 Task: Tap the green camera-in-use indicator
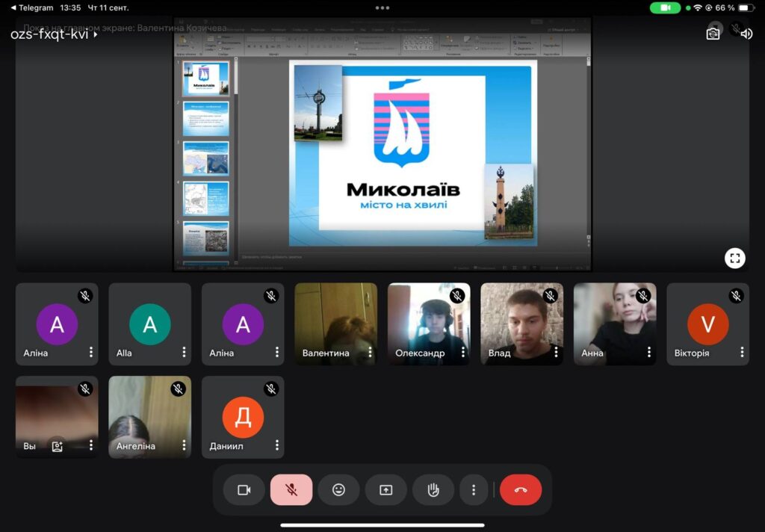(665, 7)
